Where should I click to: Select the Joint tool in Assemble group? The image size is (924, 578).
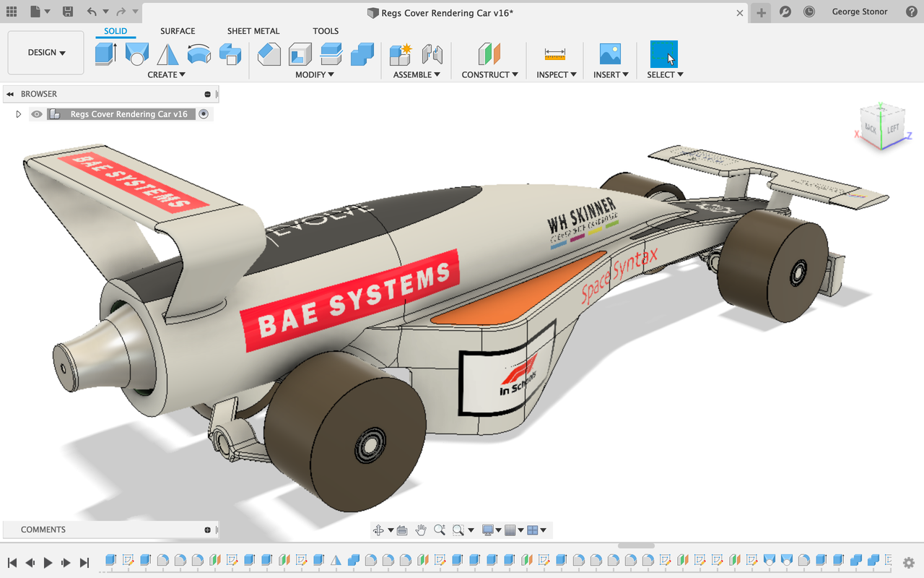432,54
